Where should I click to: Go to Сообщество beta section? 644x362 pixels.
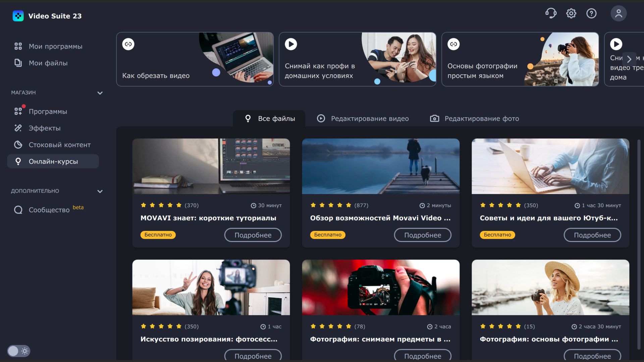(x=49, y=210)
